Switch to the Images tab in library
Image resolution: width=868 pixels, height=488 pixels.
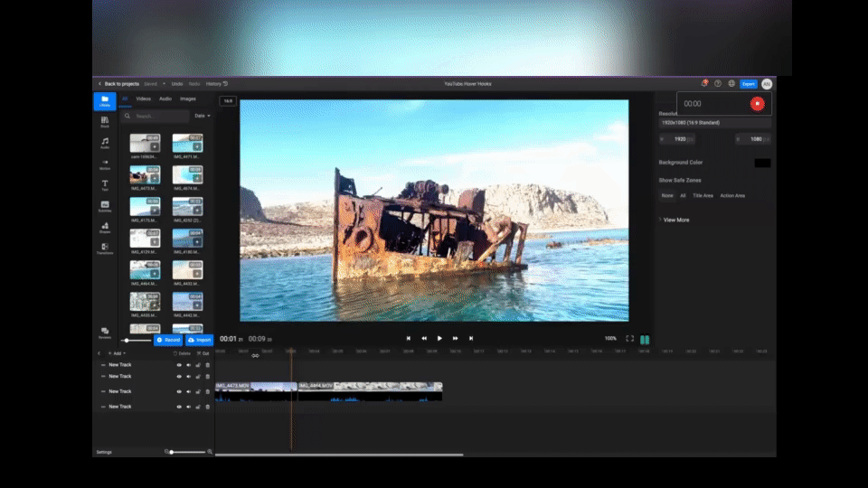(x=188, y=99)
